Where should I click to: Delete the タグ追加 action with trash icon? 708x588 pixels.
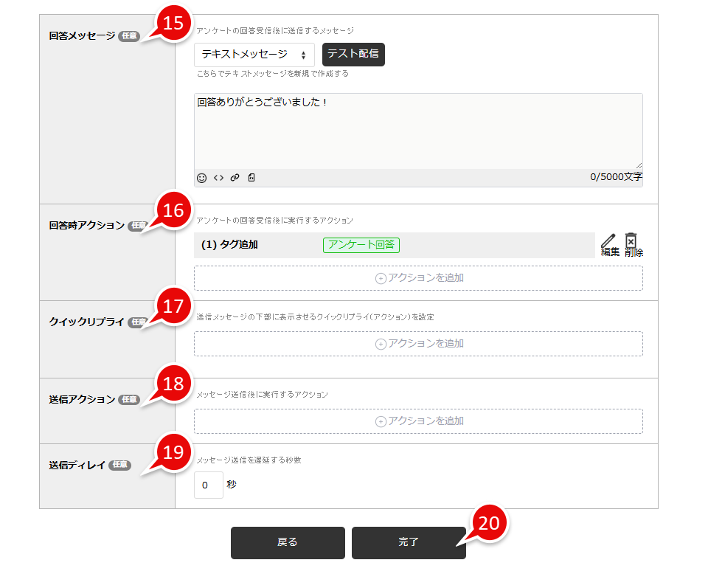click(632, 244)
